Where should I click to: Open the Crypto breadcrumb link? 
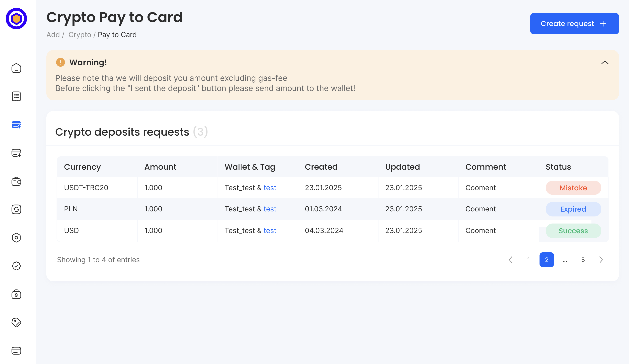click(x=80, y=34)
